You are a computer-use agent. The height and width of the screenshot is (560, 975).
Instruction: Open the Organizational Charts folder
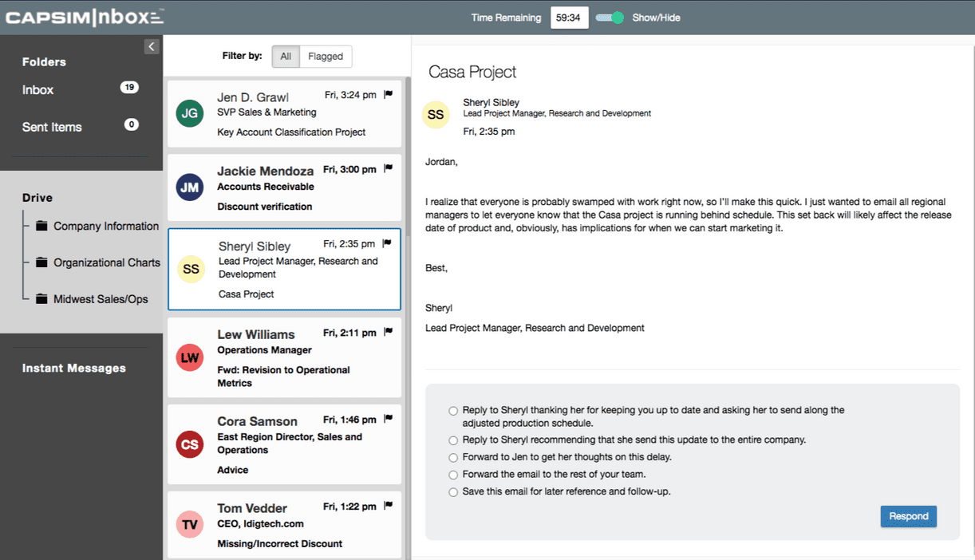coord(107,262)
